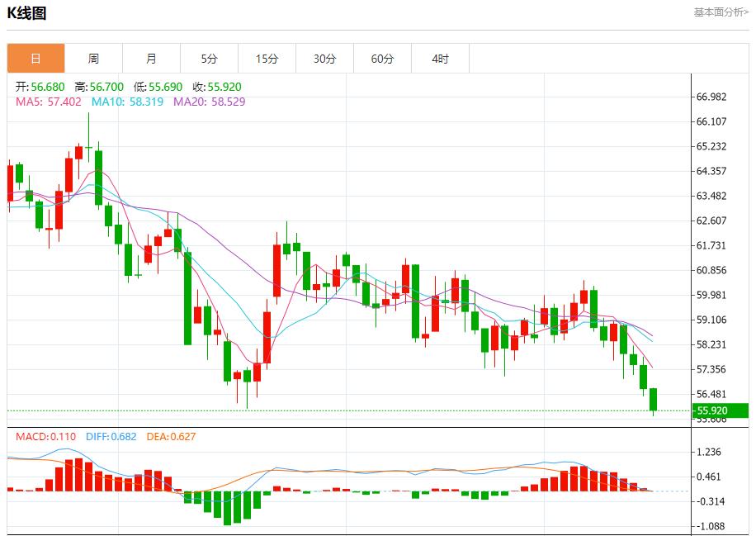This screenshot has height=536, width=756.
Task: Select the 60分 interval tab
Action: click(382, 59)
